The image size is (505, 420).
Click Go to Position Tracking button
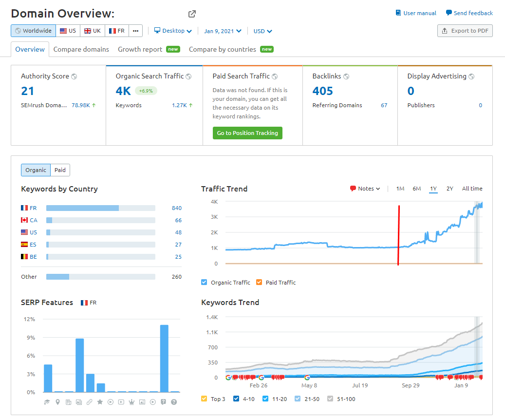tap(247, 133)
